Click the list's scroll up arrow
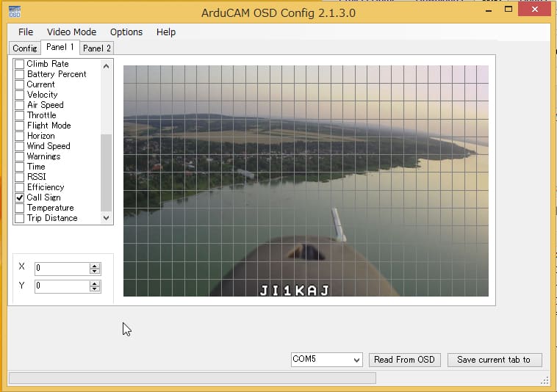 click(x=107, y=65)
